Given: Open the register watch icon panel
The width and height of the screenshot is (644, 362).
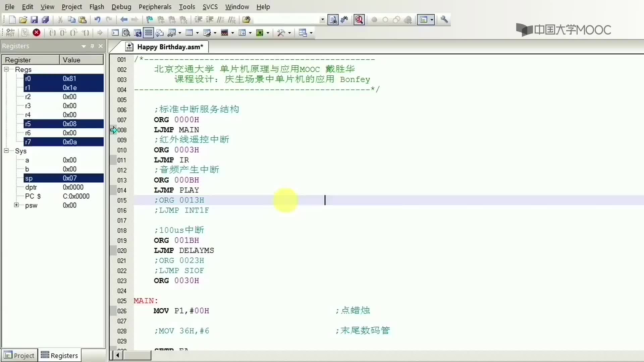Looking at the screenshot, I should [149, 33].
